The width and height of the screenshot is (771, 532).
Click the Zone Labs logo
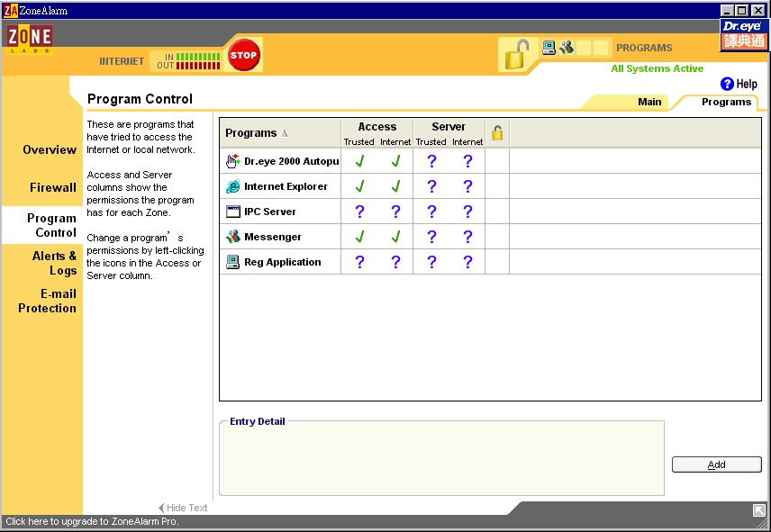tap(30, 39)
